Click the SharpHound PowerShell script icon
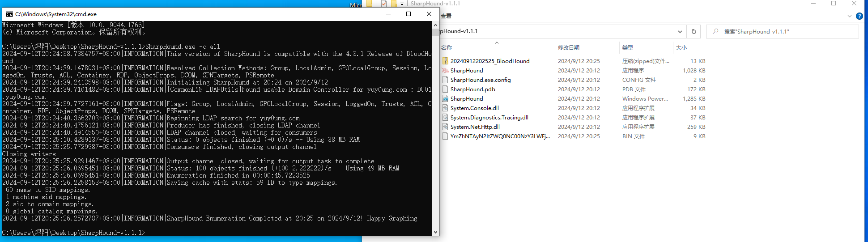 pos(445,99)
